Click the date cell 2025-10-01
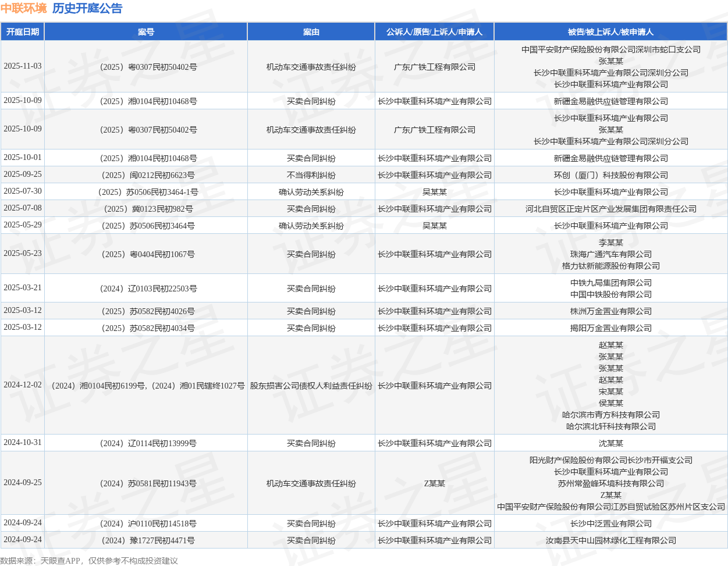This screenshot has width=728, height=566. click(x=23, y=158)
